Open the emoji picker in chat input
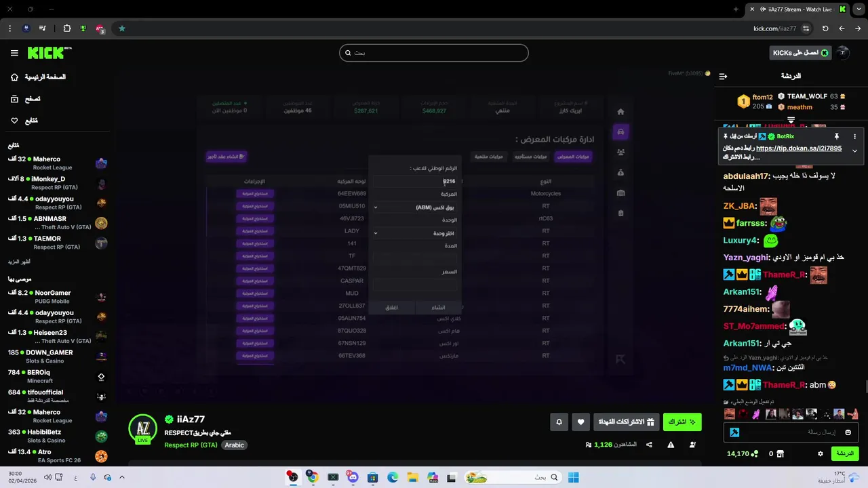The height and width of the screenshot is (488, 868). point(848,432)
